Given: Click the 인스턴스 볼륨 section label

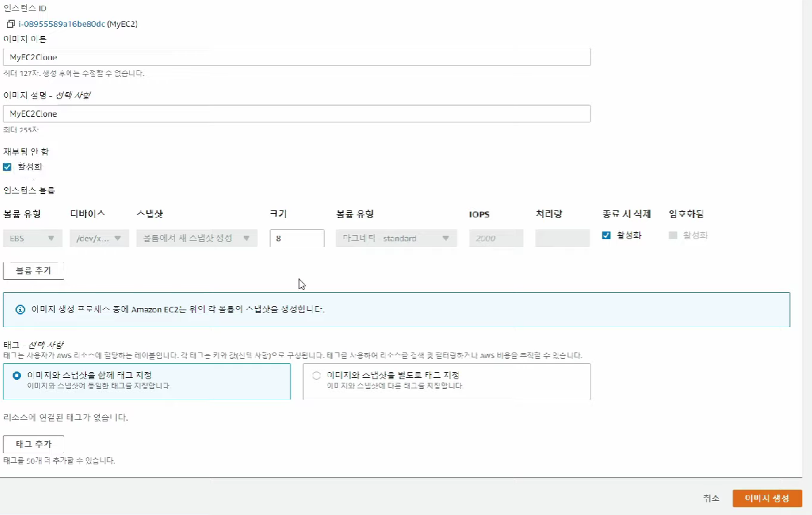Looking at the screenshot, I should point(30,191).
